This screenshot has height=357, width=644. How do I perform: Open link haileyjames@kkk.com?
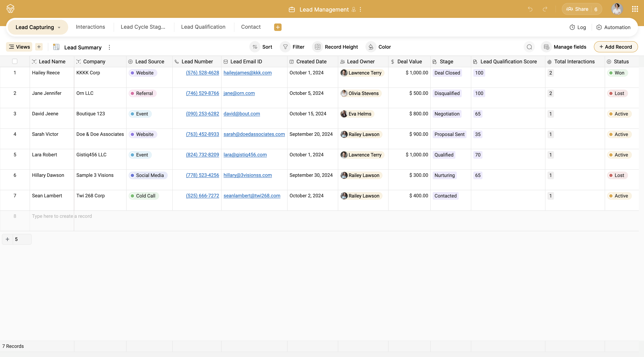pos(247,73)
